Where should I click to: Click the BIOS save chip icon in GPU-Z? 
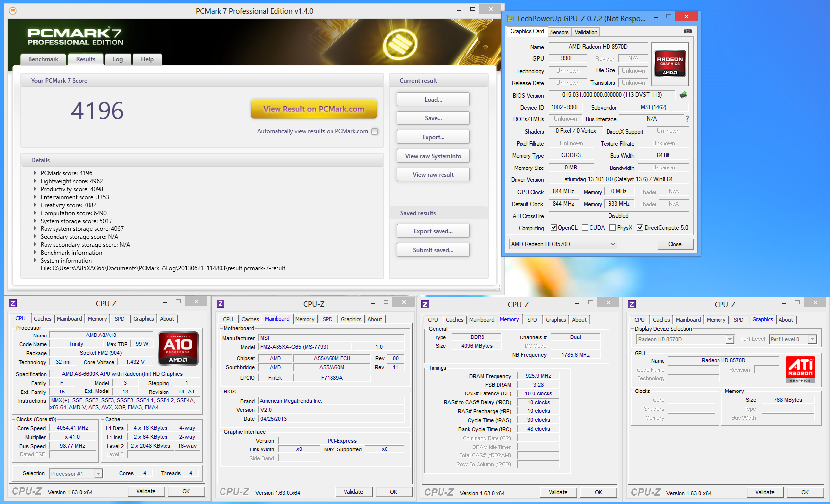click(x=683, y=95)
